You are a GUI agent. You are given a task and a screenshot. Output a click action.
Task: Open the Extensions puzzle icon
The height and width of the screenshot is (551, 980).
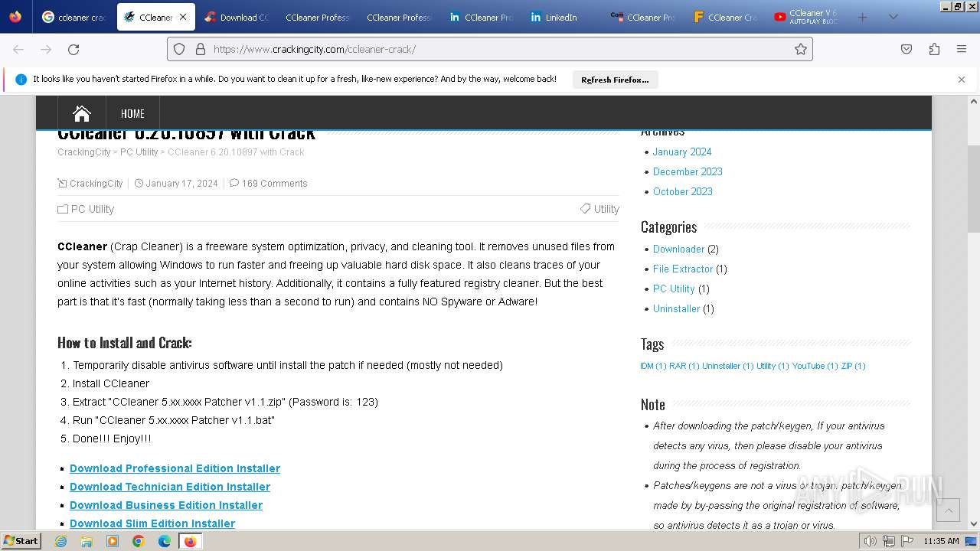934,49
